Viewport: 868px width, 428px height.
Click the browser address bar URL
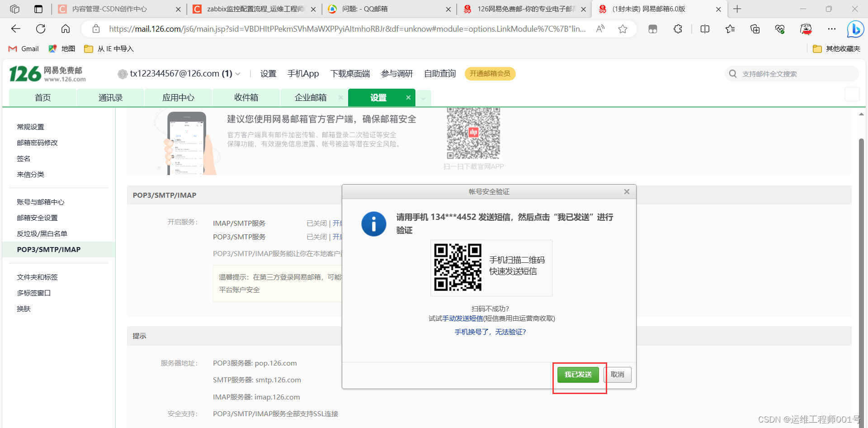[347, 29]
